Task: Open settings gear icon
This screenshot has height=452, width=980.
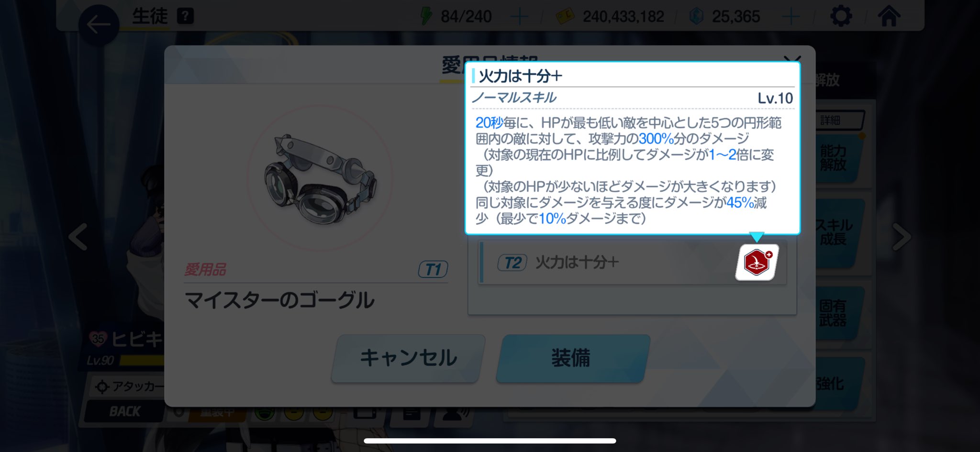Action: click(841, 16)
